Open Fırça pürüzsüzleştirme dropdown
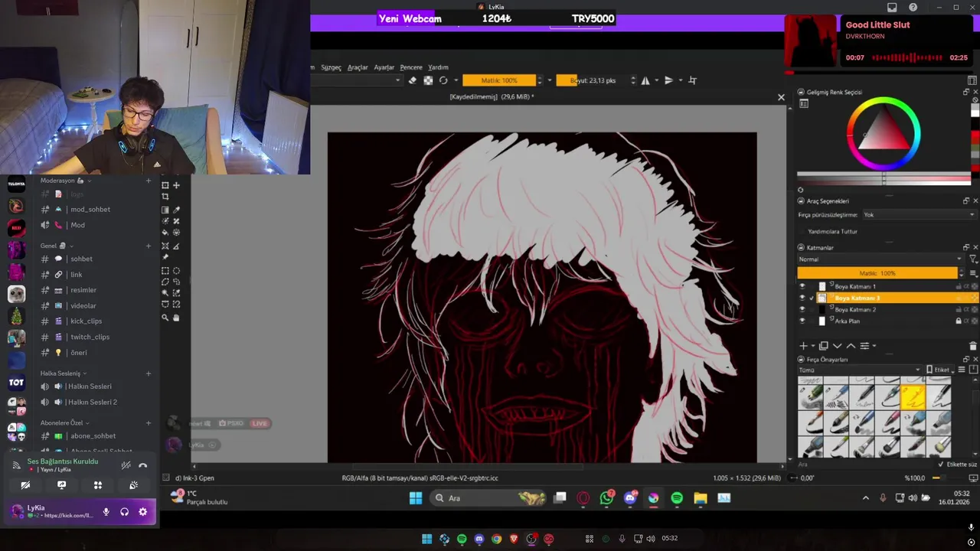This screenshot has height=551, width=980. pyautogui.click(x=919, y=215)
